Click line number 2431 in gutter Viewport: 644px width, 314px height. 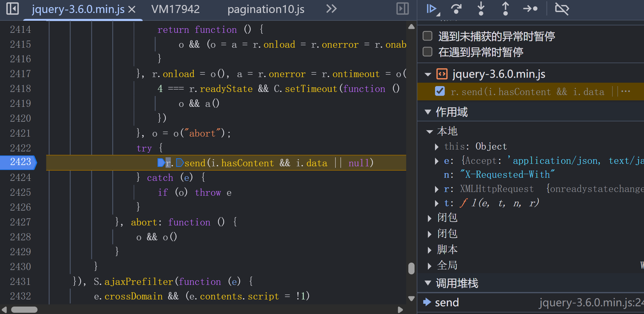pyautogui.click(x=20, y=281)
